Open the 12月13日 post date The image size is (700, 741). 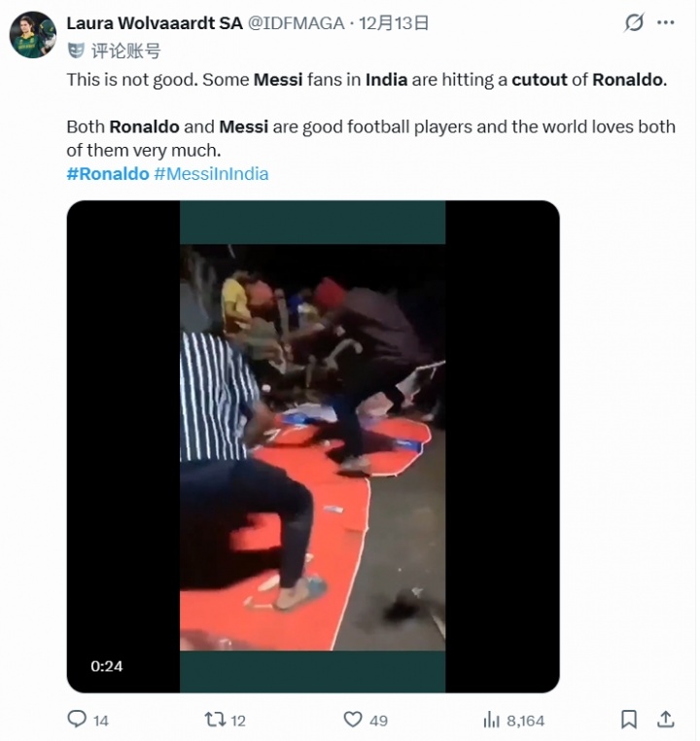394,23
